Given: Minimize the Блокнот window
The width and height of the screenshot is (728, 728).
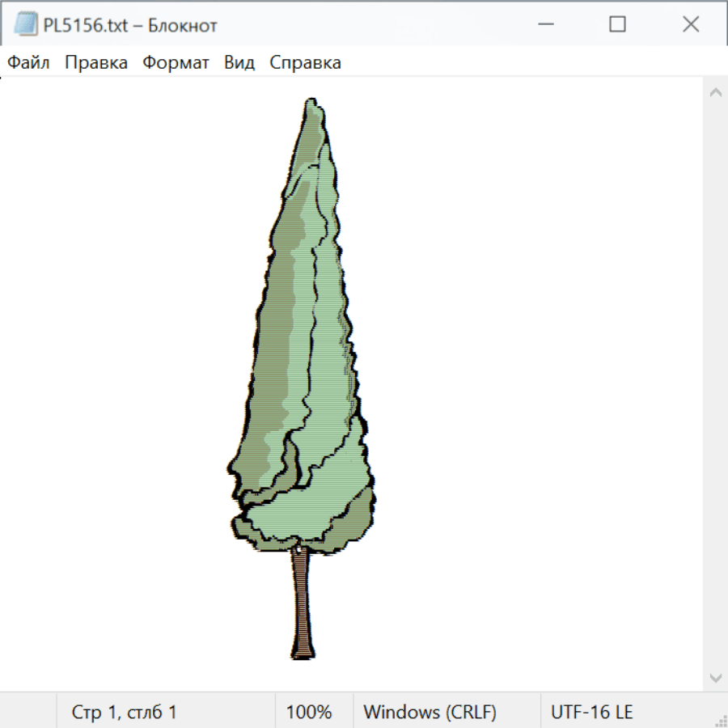Looking at the screenshot, I should 544,25.
